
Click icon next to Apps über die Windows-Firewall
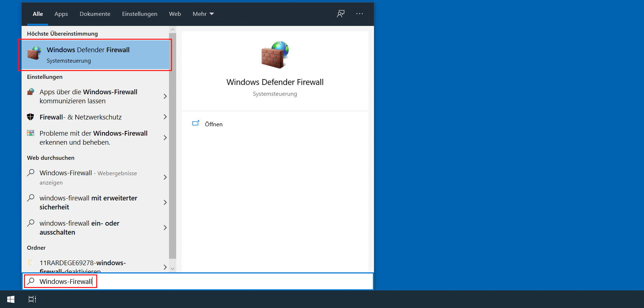[31, 92]
